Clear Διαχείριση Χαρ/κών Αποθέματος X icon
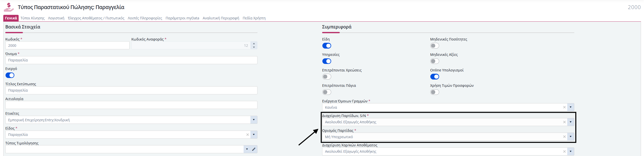 coord(564,151)
